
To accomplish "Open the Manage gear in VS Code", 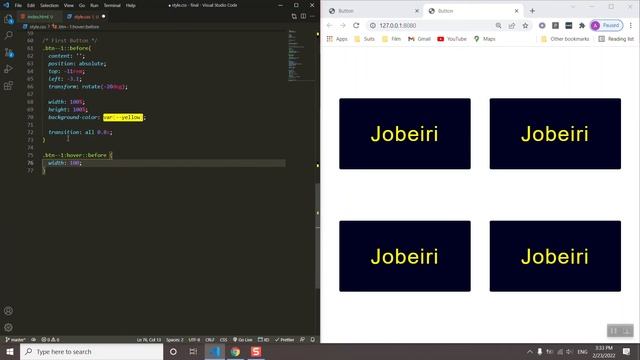I will 9,328.
